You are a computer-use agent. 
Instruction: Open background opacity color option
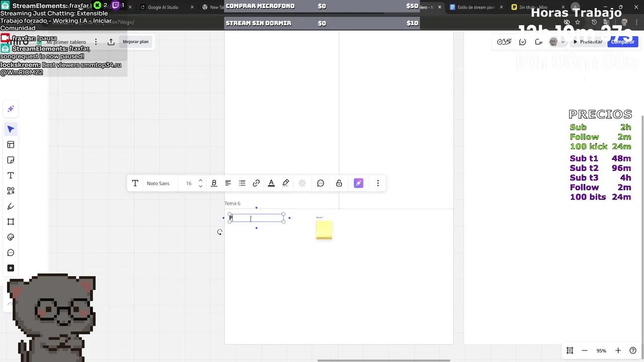(x=302, y=184)
